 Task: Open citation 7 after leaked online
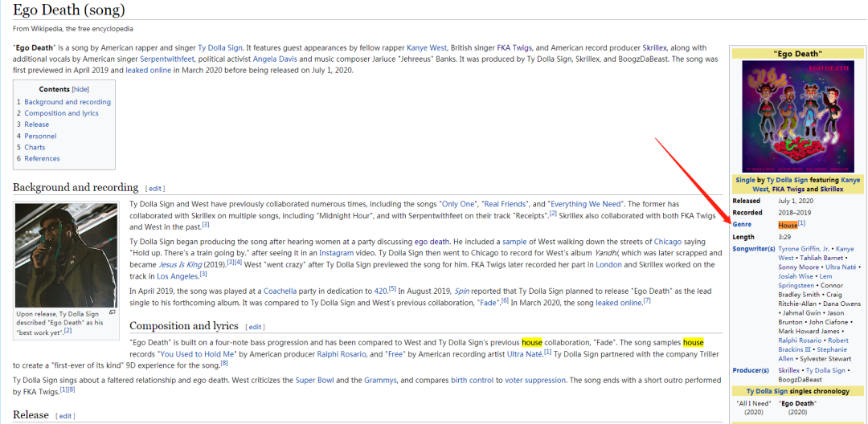646,300
